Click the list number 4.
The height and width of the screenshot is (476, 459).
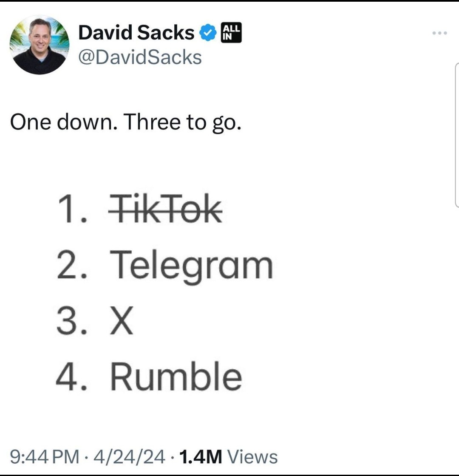click(72, 377)
